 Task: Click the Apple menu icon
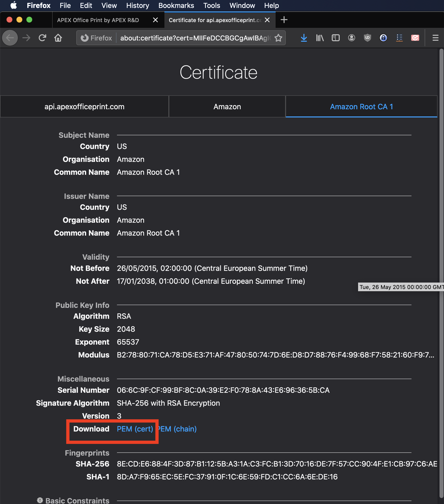coord(14,5)
